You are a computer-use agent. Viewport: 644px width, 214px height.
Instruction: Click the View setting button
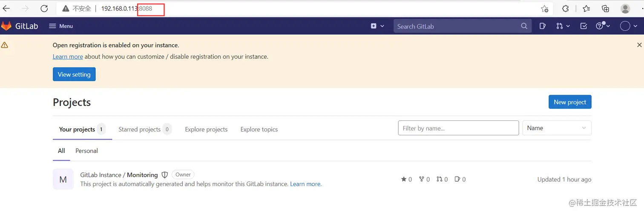[74, 74]
